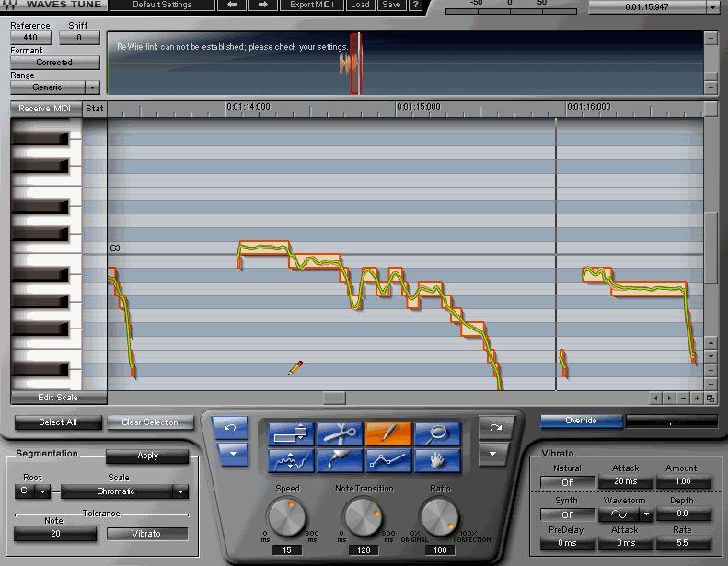Click the Ratio knob
The height and width of the screenshot is (566, 728).
[x=439, y=517]
